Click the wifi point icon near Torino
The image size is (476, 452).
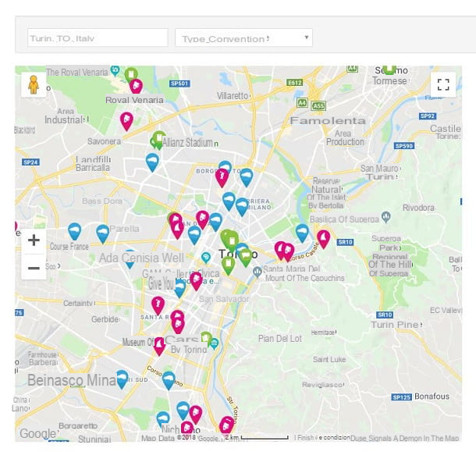tap(206, 258)
